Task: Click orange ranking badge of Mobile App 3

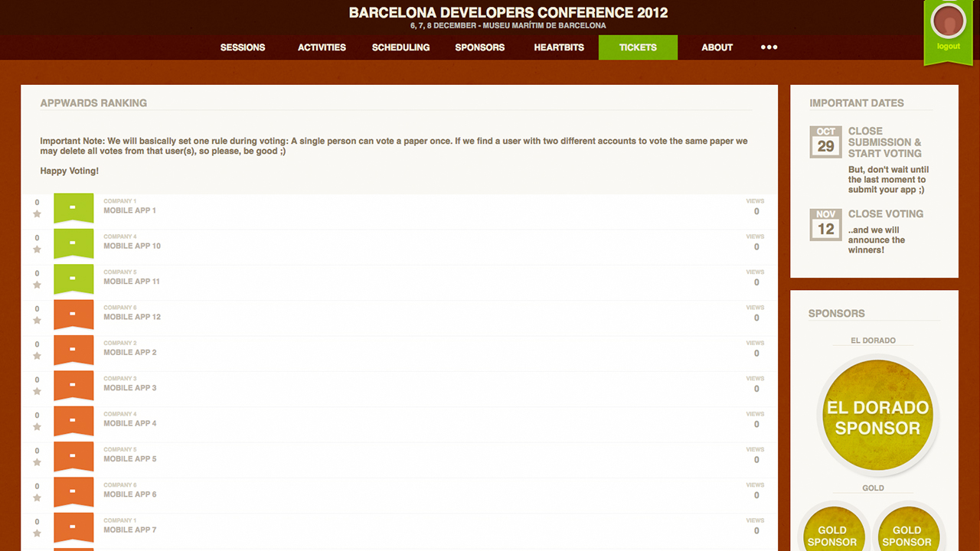Action: [73, 386]
